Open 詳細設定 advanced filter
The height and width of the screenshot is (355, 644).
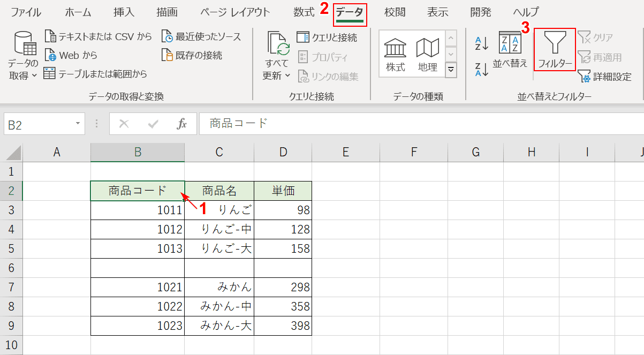pos(605,77)
